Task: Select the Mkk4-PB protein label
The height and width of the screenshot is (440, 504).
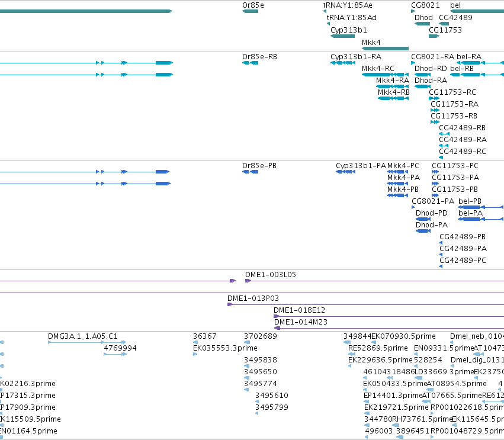Action: click(x=403, y=190)
